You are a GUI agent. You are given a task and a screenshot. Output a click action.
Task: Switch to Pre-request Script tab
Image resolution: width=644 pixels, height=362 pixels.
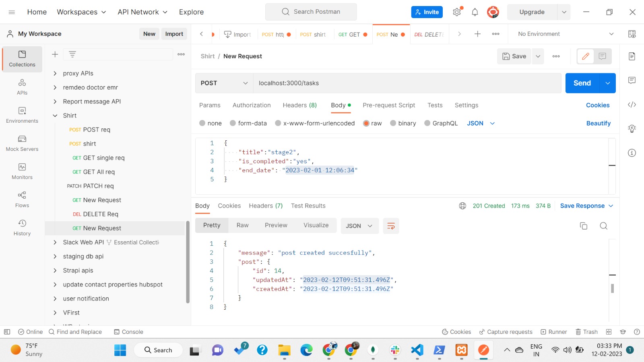click(389, 105)
